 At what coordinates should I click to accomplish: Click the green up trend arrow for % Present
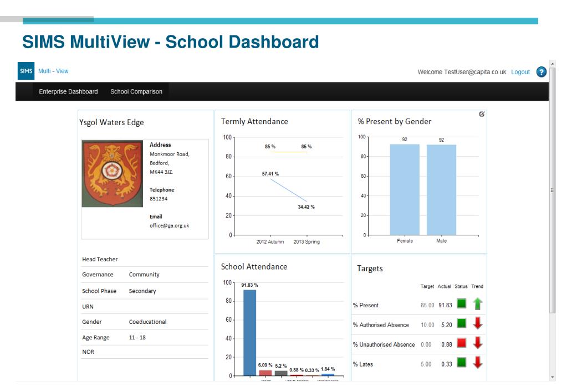477,303
